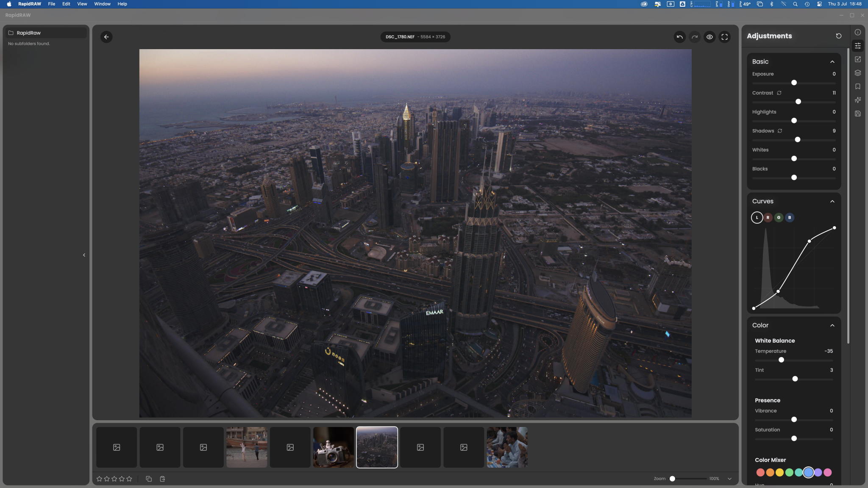
Task: Click the RapidRaw folder icon
Action: [11, 33]
